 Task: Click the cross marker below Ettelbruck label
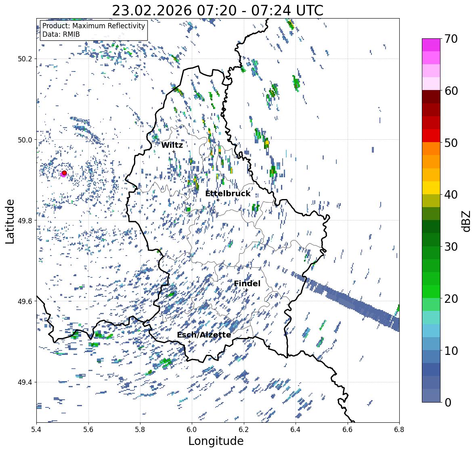click(218, 200)
